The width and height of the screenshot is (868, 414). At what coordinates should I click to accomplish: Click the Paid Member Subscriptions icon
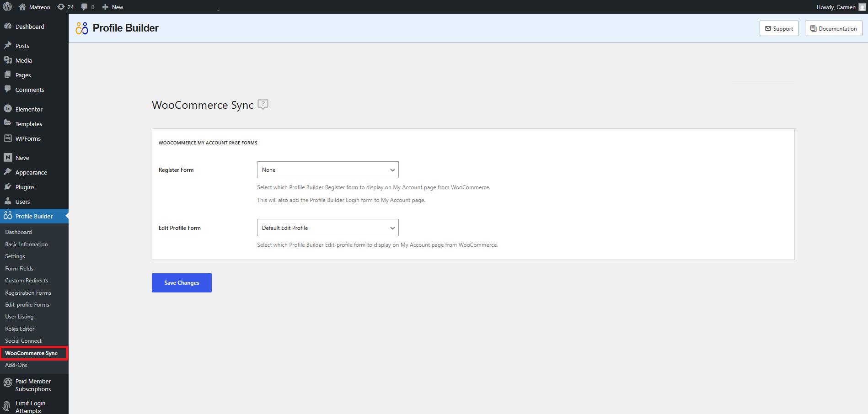point(8,382)
